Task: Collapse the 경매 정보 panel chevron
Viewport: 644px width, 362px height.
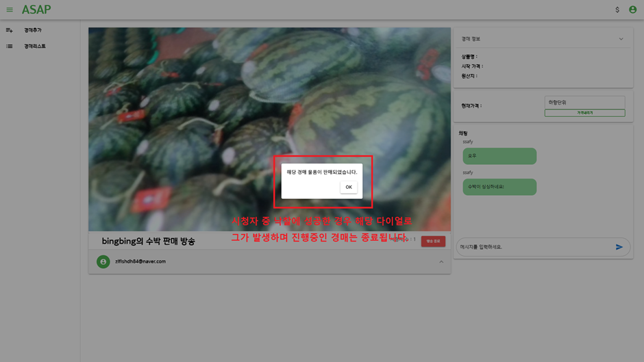Action: [x=621, y=39]
